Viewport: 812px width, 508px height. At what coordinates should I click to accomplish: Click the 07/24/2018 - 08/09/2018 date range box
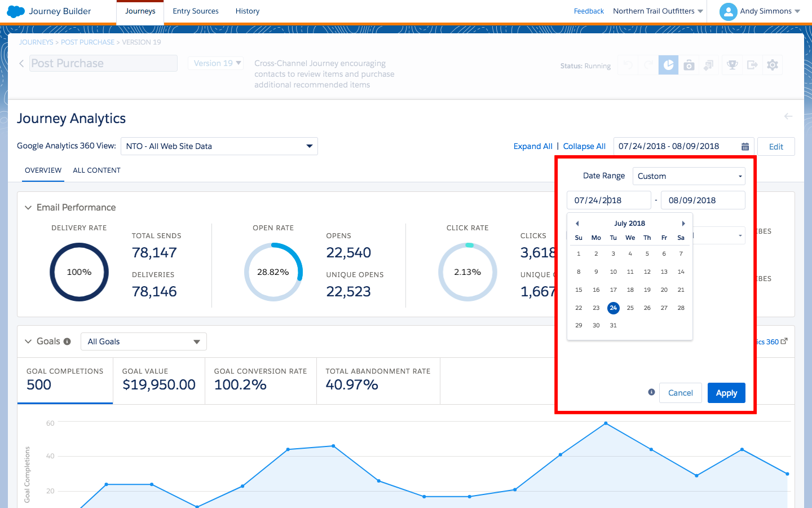(684, 146)
